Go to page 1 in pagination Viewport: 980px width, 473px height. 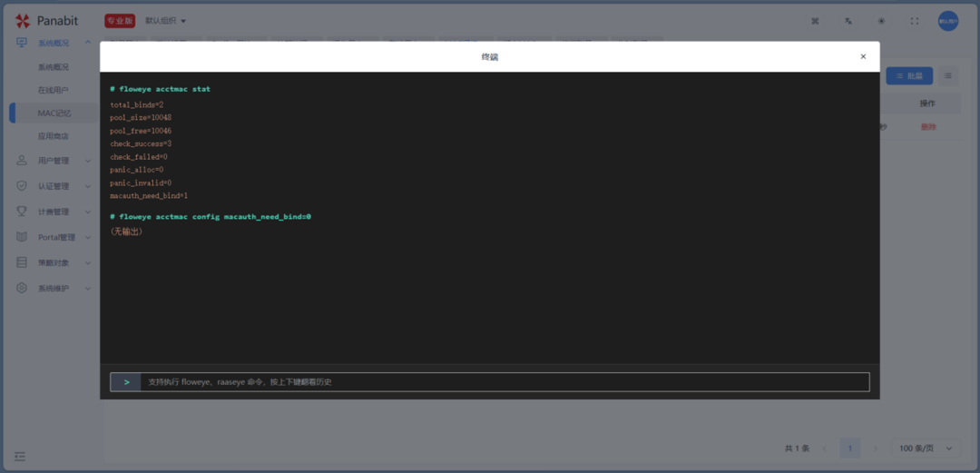[x=850, y=448]
